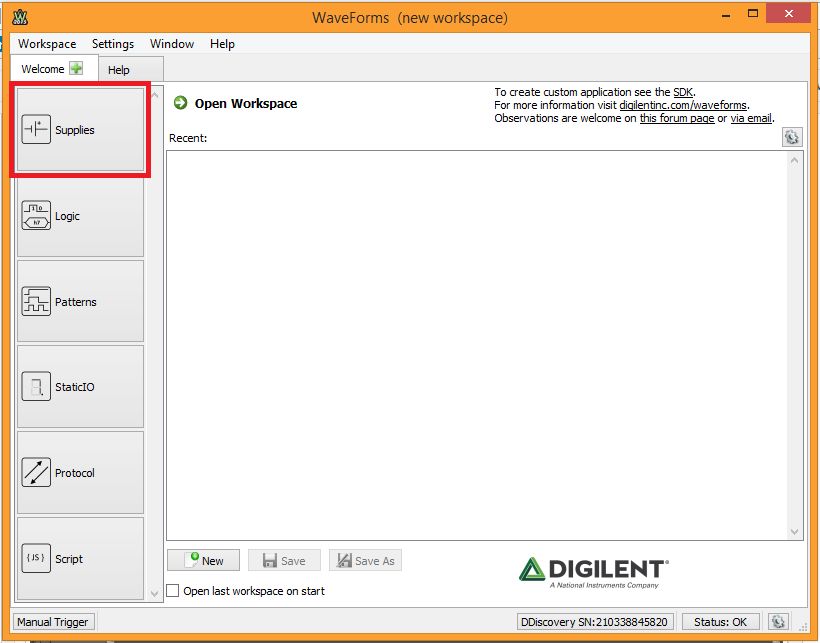Open the Supplies instrument
820x643 pixels.
point(80,129)
